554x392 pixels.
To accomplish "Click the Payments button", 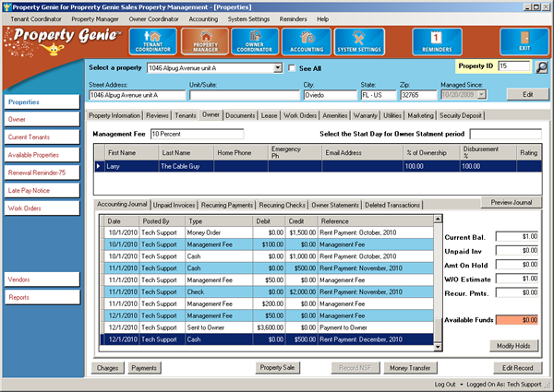I will 144,368.
